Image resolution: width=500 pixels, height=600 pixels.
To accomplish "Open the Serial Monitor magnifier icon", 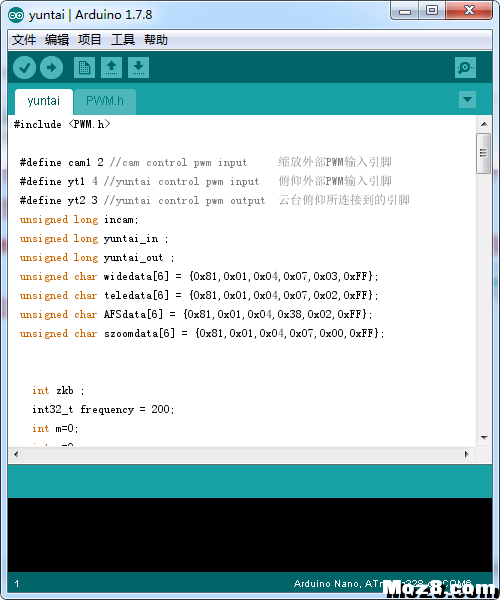I will (x=465, y=68).
